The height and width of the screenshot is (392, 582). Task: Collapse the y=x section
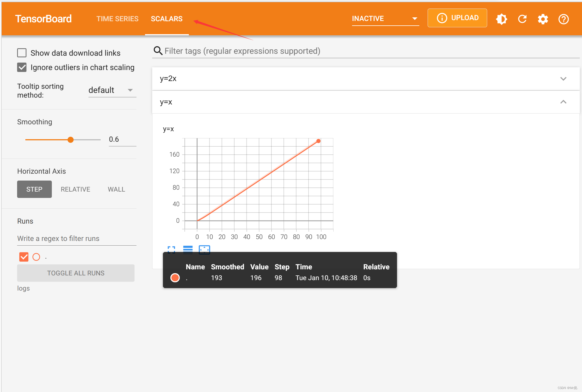pos(564,102)
